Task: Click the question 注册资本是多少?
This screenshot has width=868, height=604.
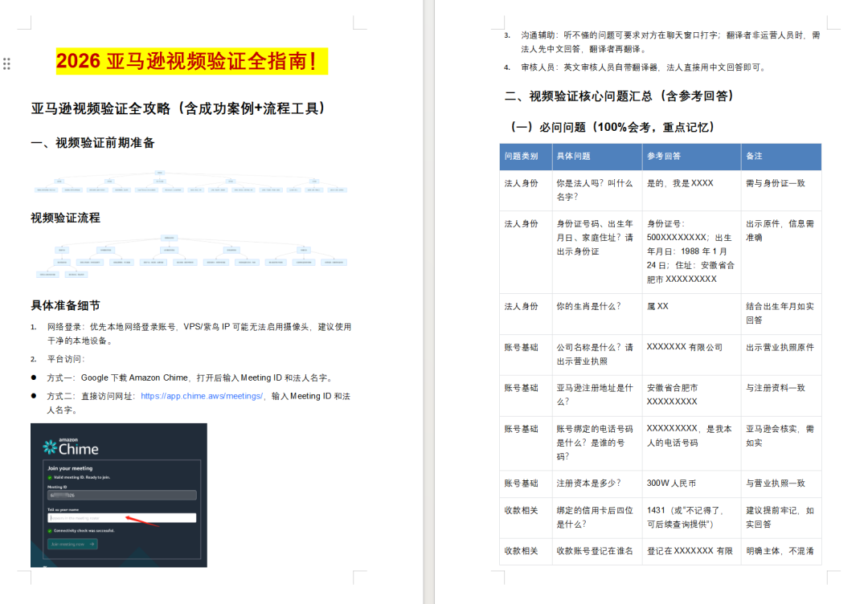Action: [588, 484]
